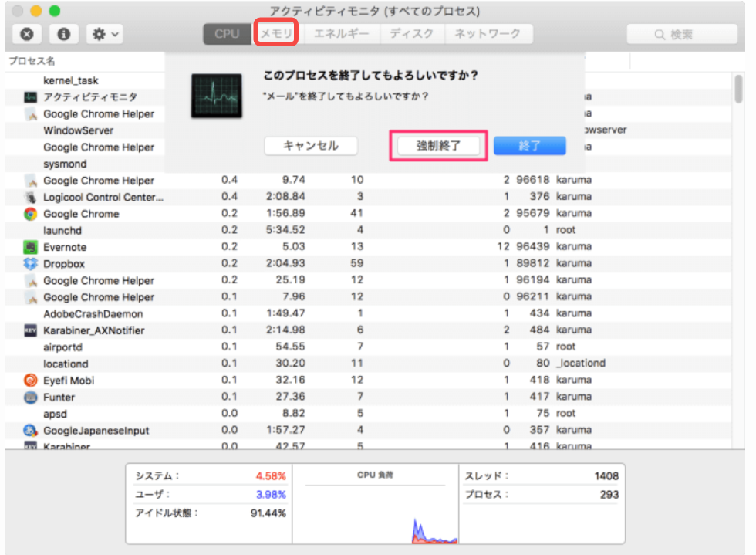This screenshot has height=555, width=756.
Task: Switch to the メモリ tab
Action: (276, 33)
